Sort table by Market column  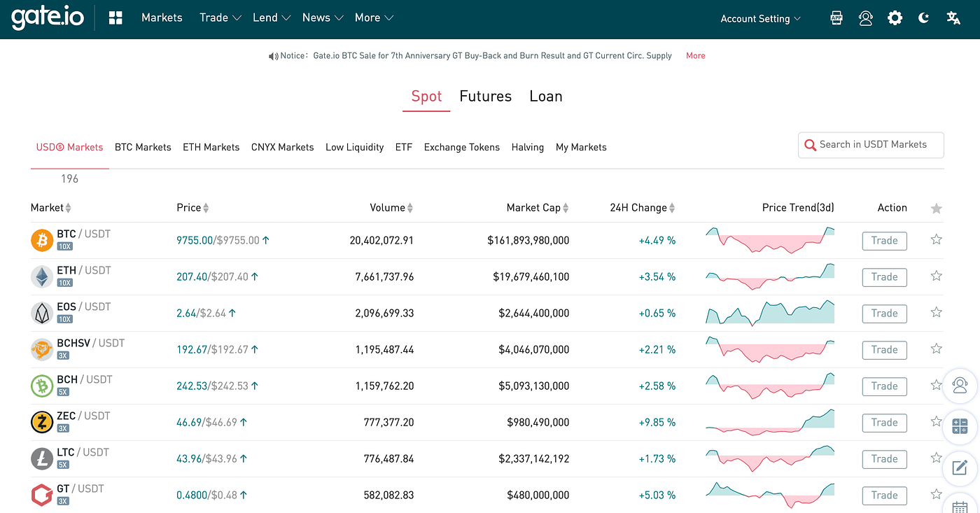click(x=50, y=208)
